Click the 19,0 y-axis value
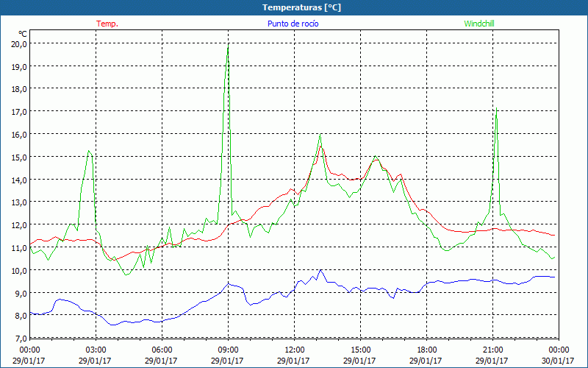Screen dimensions: 588x368 pos(20,66)
